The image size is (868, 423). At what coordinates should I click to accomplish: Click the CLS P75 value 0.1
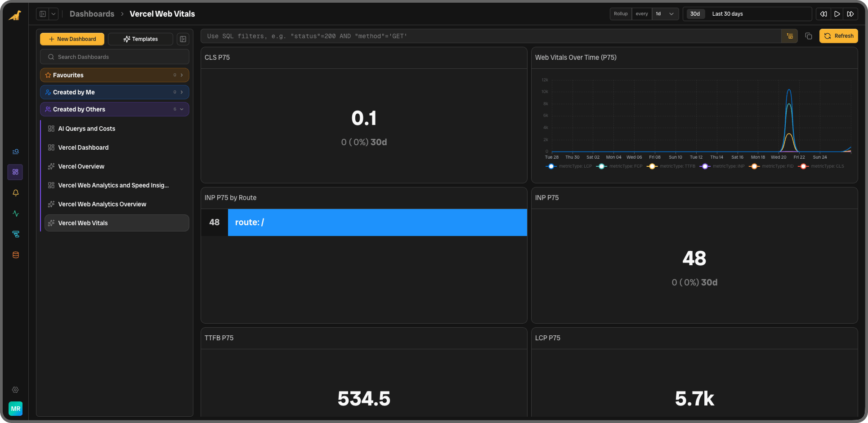pyautogui.click(x=364, y=118)
